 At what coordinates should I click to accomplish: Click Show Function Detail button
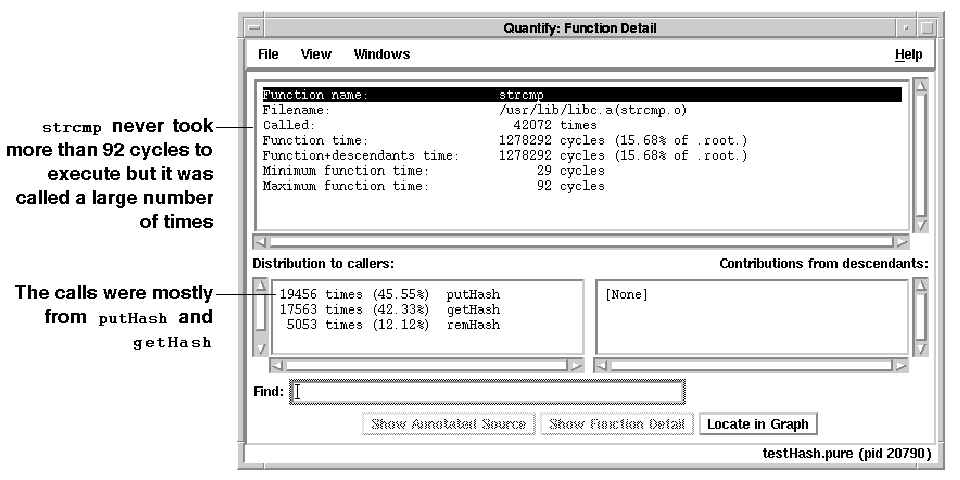coord(617,424)
